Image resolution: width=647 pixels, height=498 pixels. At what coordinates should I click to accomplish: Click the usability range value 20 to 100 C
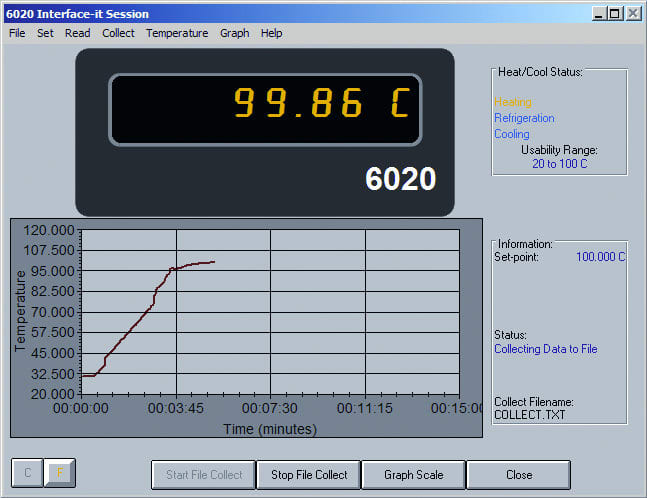coord(560,164)
